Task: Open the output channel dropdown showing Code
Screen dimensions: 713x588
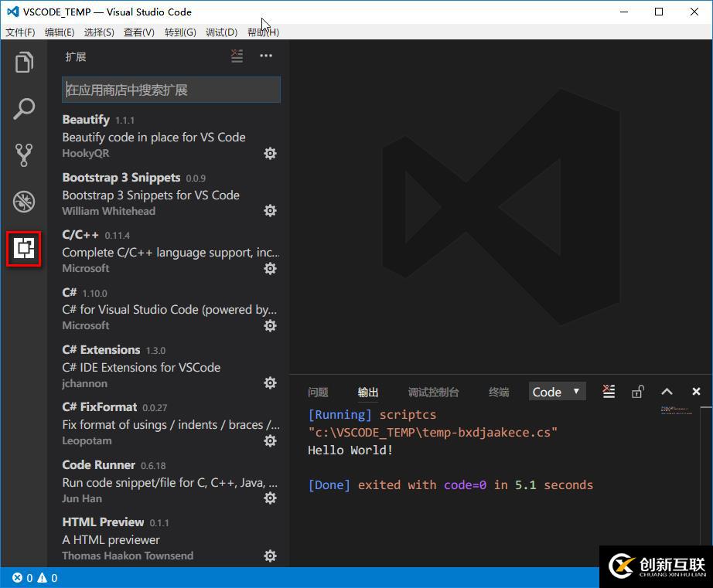Action: 557,392
